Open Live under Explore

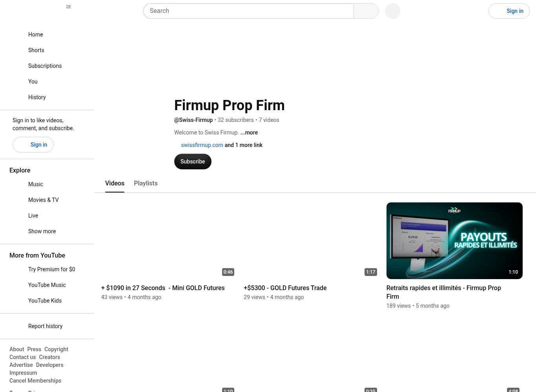coord(47,216)
